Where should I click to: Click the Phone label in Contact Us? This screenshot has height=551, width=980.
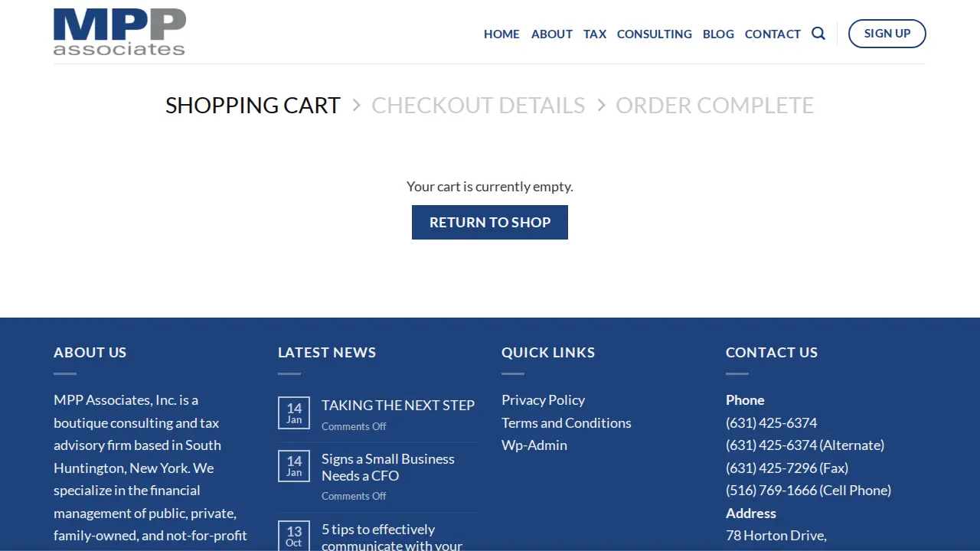click(x=745, y=399)
